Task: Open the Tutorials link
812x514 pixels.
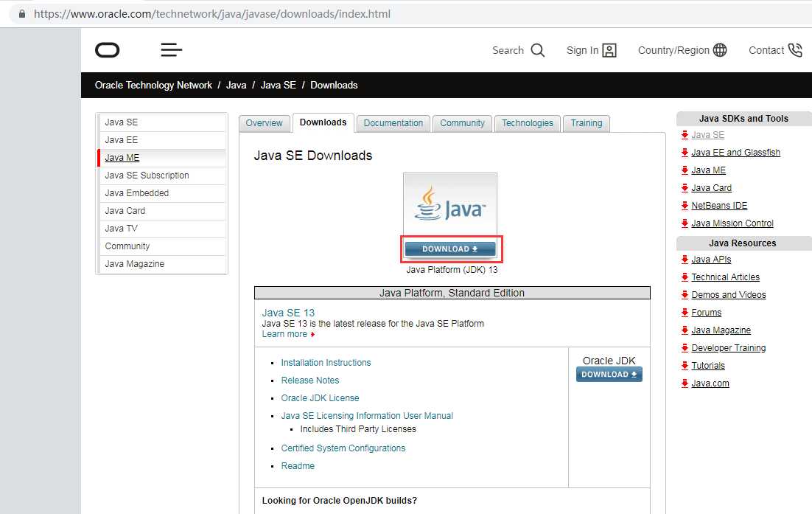Action: [x=708, y=366]
